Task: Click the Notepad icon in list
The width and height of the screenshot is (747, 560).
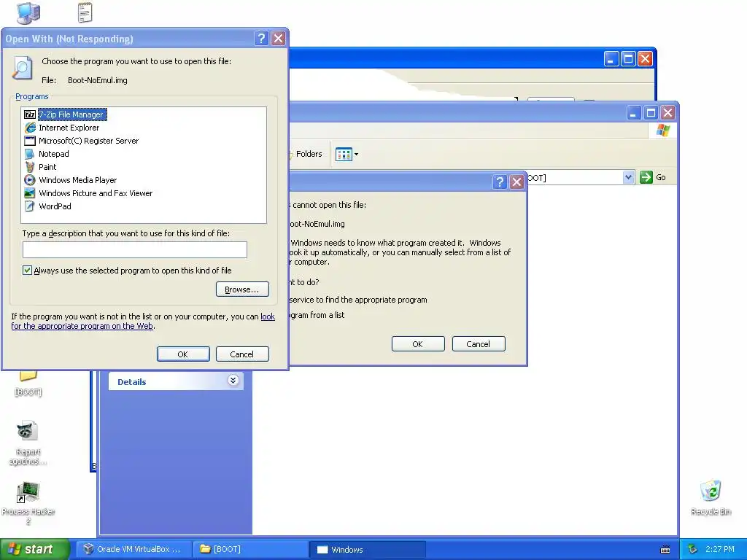Action: point(29,154)
